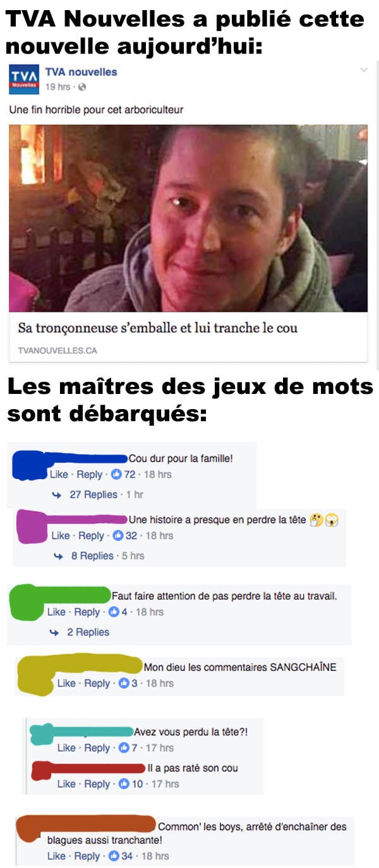The width and height of the screenshot is (379, 868).
Task: Click the globe privacy icon beside 19 hrs
Action: [82, 87]
